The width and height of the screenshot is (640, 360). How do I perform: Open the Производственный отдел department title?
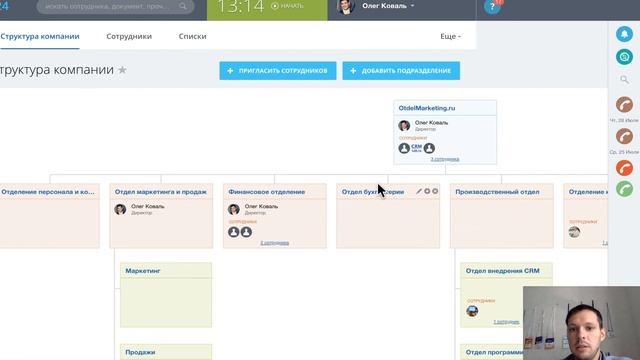(x=497, y=192)
